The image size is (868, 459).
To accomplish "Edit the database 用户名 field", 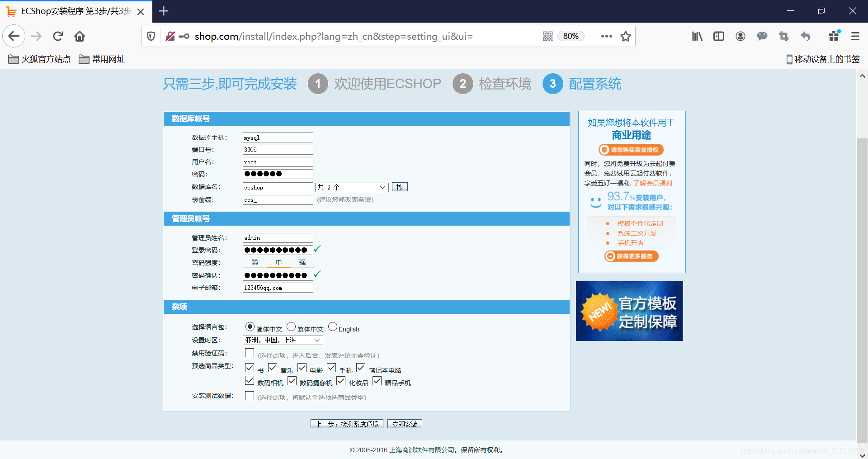I will (278, 162).
